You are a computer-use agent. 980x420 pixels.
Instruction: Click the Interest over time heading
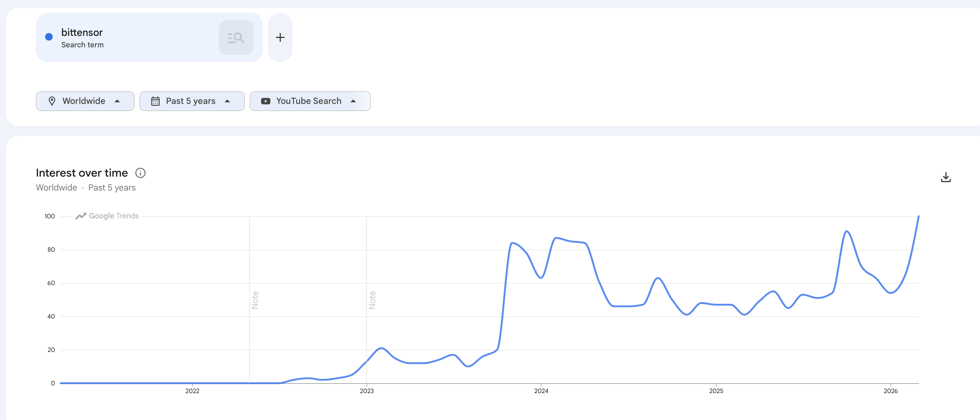coord(82,173)
